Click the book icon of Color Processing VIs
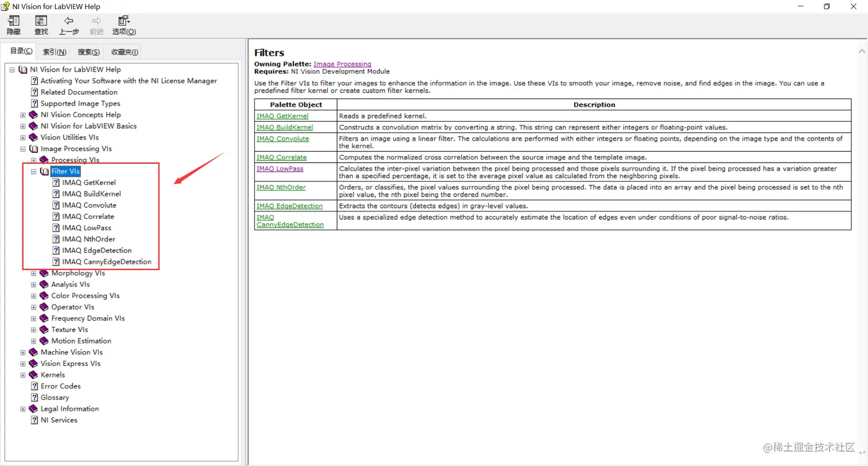Viewport: 868px width, 466px height. [45, 295]
